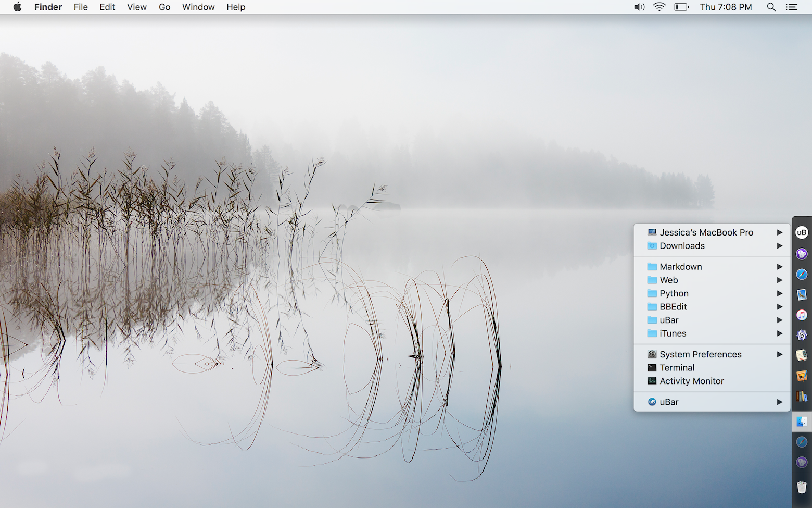Open the bookshelf app icon in the dock

tap(802, 397)
